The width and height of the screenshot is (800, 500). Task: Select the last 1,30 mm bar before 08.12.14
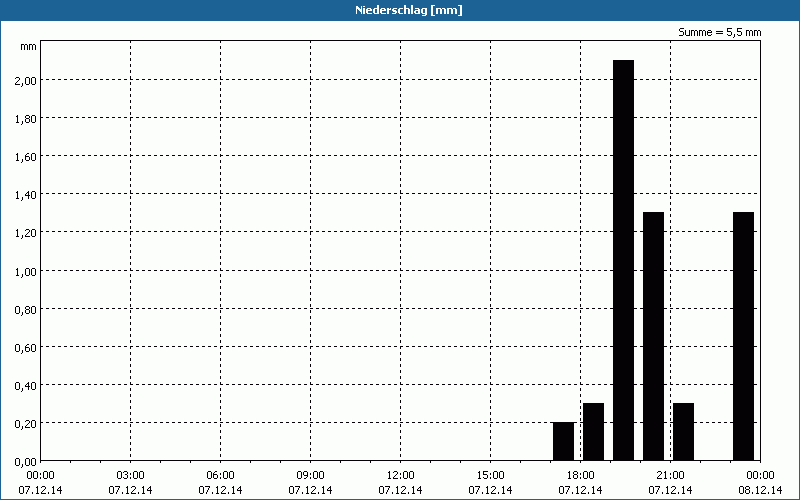coord(743,336)
